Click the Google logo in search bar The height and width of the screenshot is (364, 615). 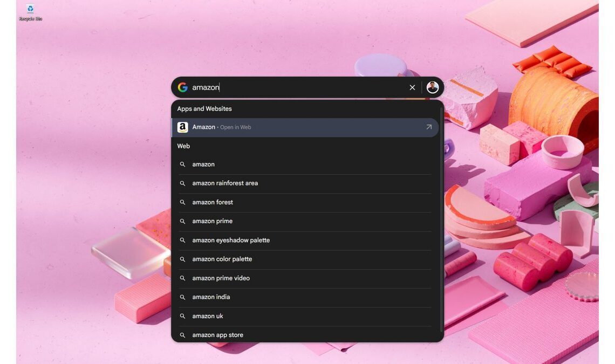tap(182, 87)
